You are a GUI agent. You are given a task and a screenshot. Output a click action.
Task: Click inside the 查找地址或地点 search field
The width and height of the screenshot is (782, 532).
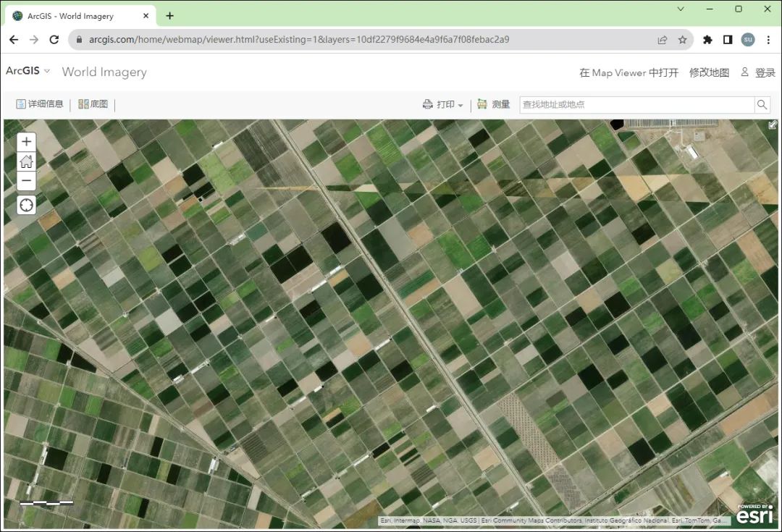(637, 104)
